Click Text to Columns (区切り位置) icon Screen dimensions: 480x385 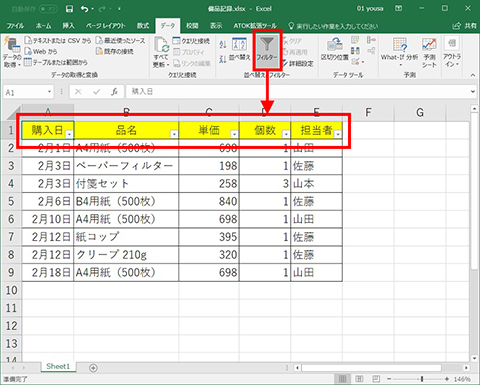point(334,49)
